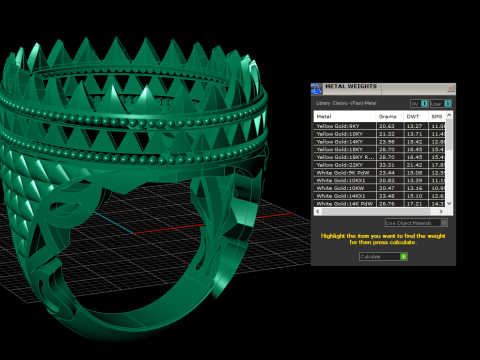
Task: Toggle the User library switch
Action: pyautogui.click(x=441, y=104)
